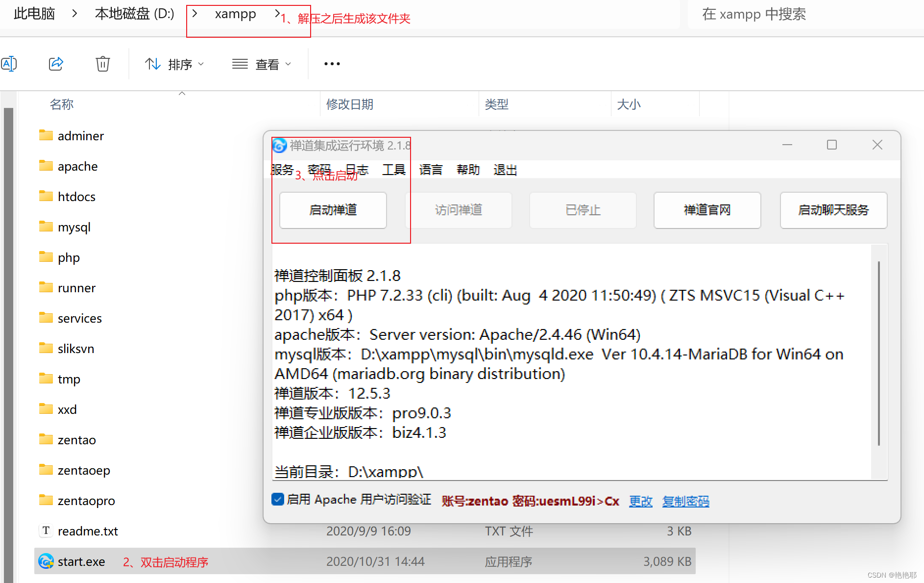Sort by the 类型 column header

pos(496,104)
